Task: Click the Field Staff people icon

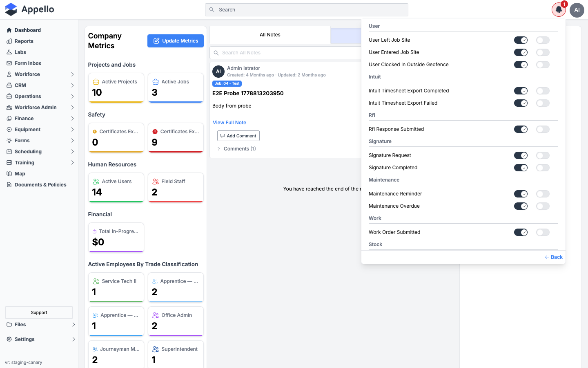Action: point(156,182)
